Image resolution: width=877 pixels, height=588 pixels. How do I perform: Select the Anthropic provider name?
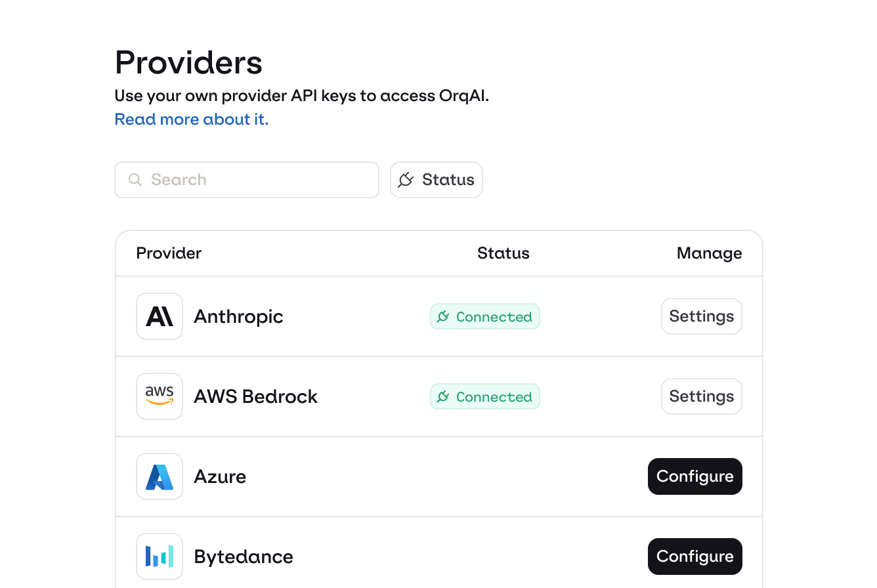pyautogui.click(x=239, y=317)
